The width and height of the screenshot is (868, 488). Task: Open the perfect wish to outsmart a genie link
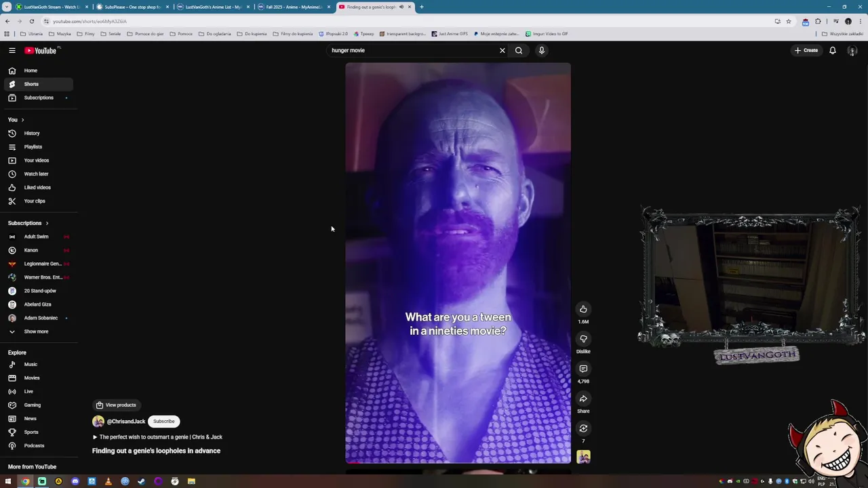coord(157,437)
